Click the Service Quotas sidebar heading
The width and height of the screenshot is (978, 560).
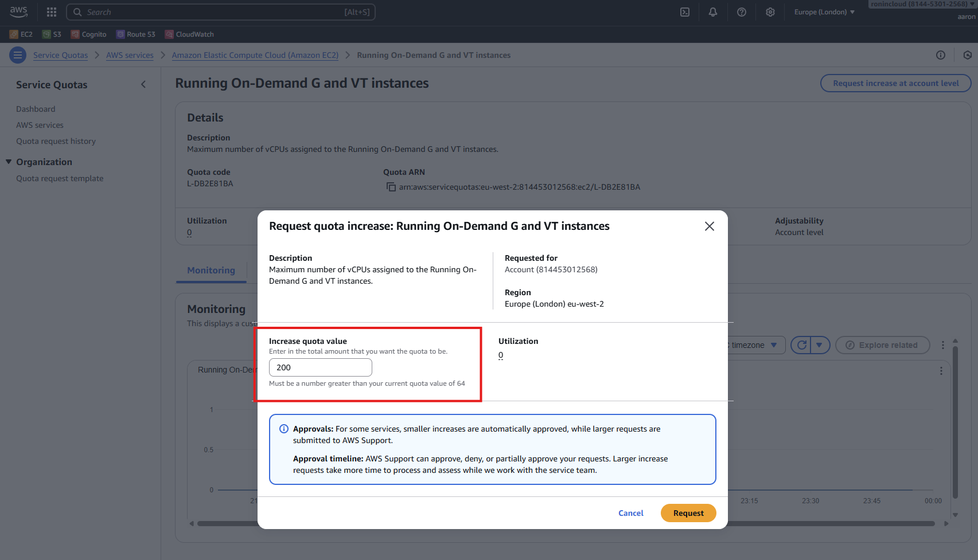(x=52, y=85)
